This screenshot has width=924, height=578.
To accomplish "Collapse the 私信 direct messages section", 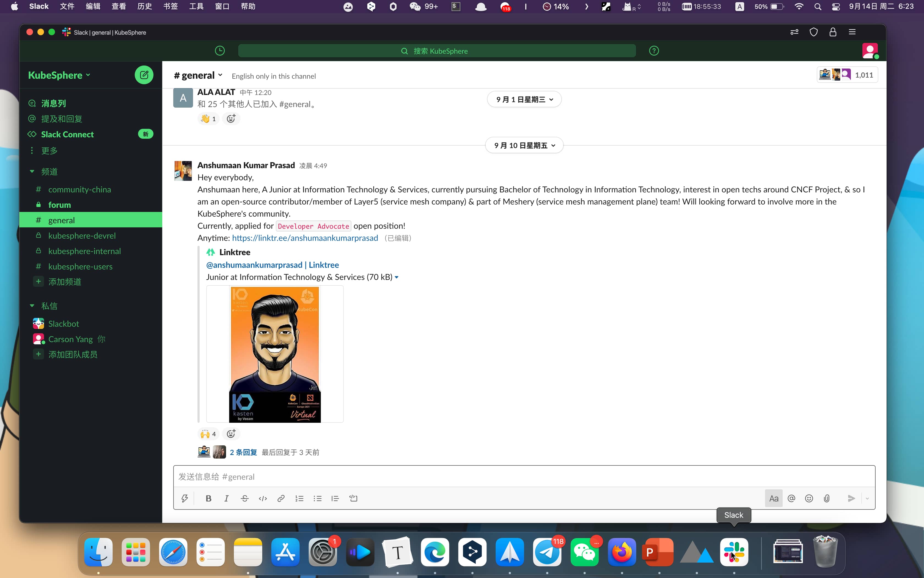I will pos(32,306).
